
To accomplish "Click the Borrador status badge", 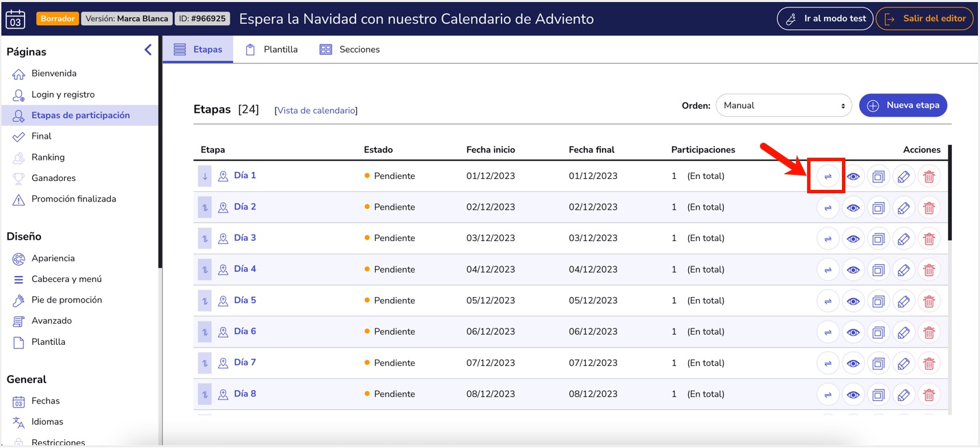I will pyautogui.click(x=58, y=19).
